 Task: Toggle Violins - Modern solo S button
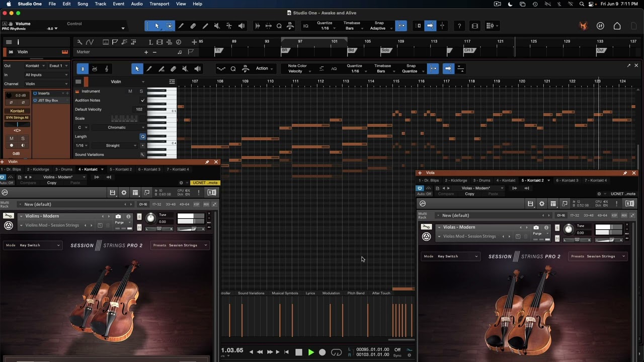click(x=139, y=216)
